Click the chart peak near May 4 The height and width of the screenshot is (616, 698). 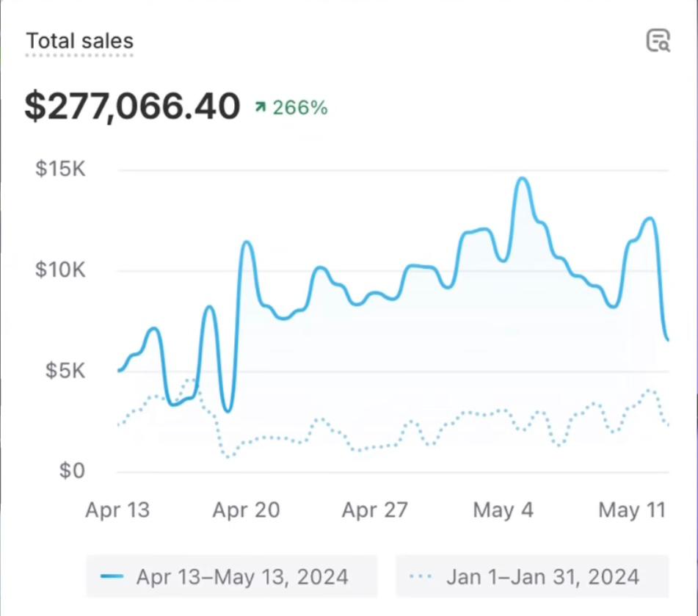[x=523, y=178]
